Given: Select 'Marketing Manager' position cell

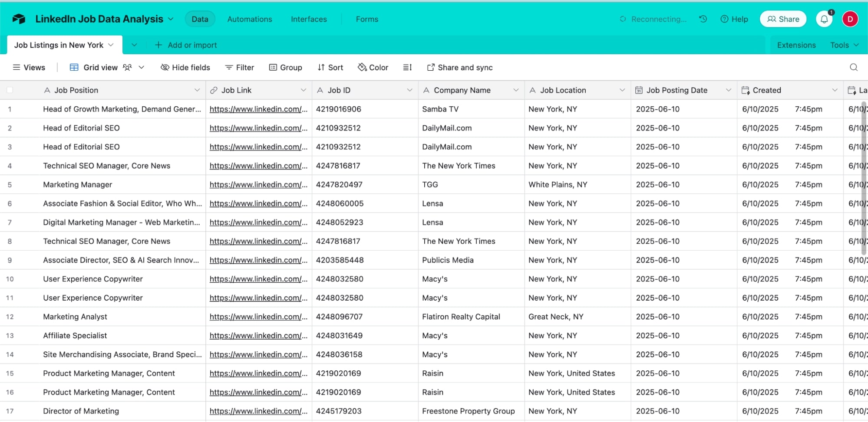Looking at the screenshot, I should (122, 185).
